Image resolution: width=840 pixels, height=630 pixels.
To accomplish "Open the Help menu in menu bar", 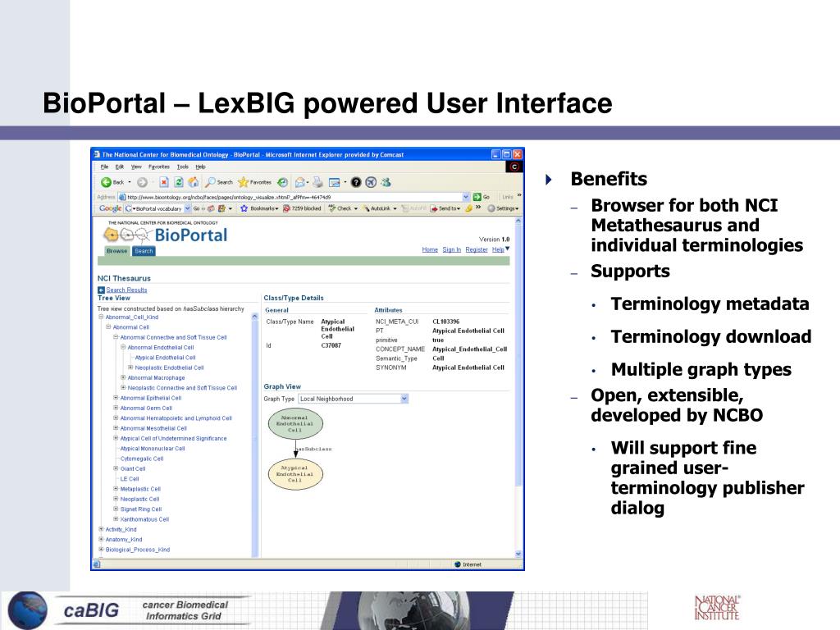I will click(x=200, y=167).
